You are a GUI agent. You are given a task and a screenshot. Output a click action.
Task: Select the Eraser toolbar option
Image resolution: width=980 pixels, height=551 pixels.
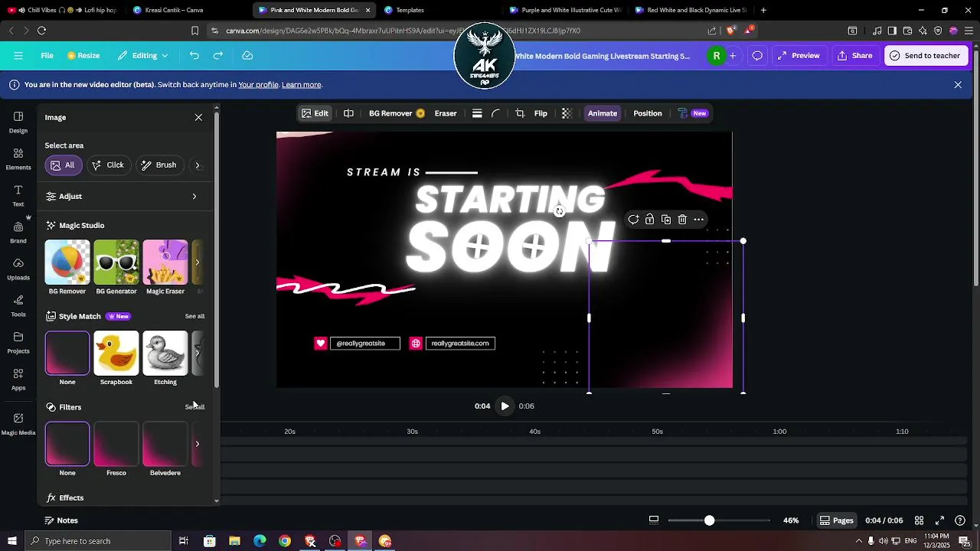(x=446, y=113)
